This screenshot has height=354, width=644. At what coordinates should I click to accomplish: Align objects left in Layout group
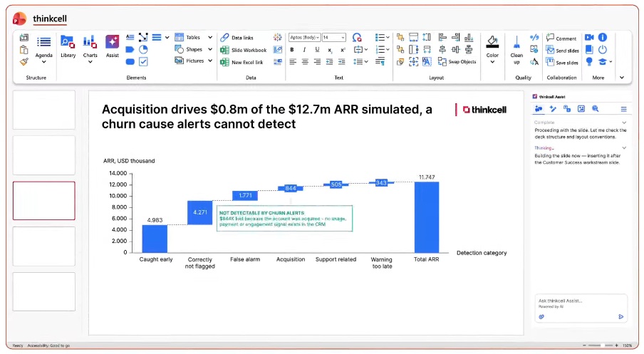click(x=442, y=37)
